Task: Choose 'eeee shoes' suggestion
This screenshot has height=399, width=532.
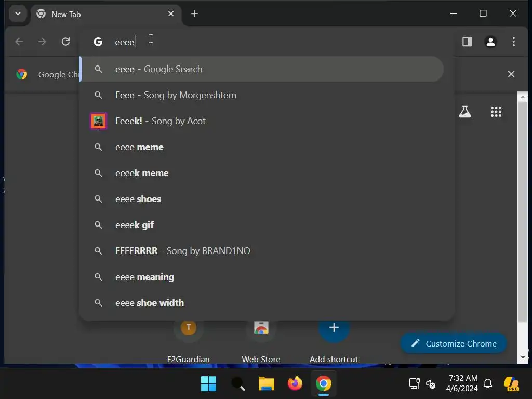Action: click(262, 199)
